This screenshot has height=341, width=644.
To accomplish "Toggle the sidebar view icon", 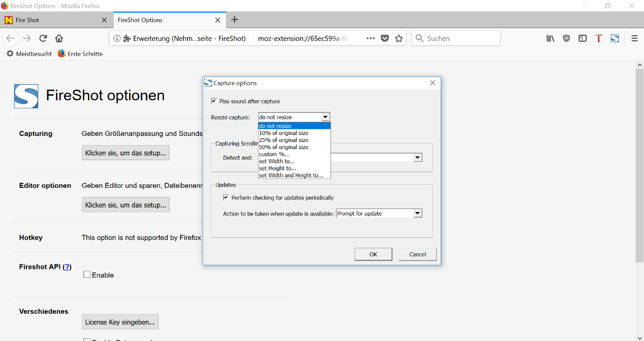I will tap(583, 38).
